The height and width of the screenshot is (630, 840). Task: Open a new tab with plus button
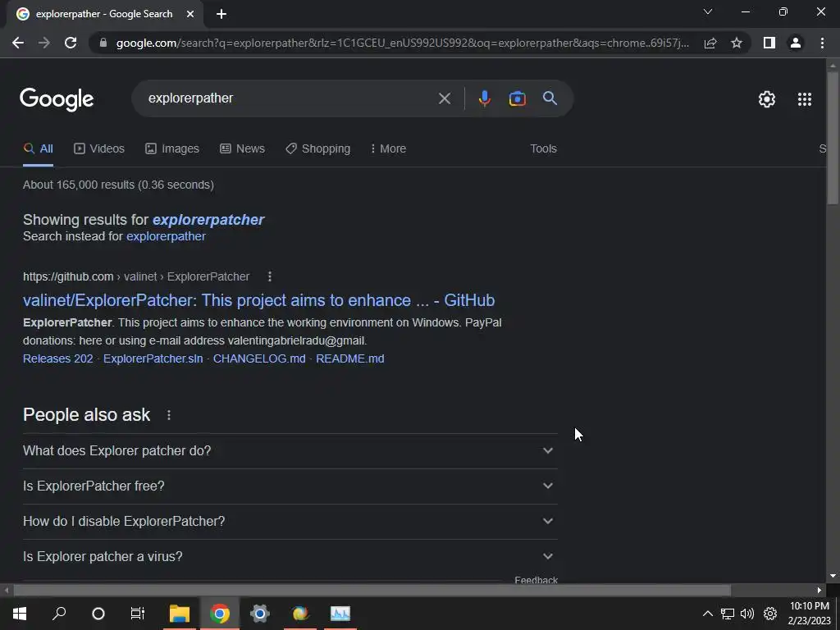(221, 14)
